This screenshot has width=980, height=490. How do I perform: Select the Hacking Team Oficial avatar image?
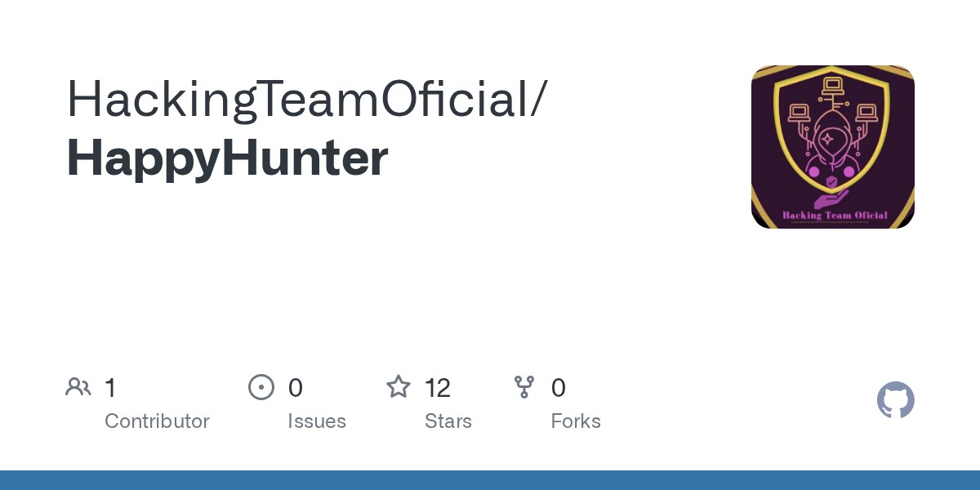pos(832,147)
